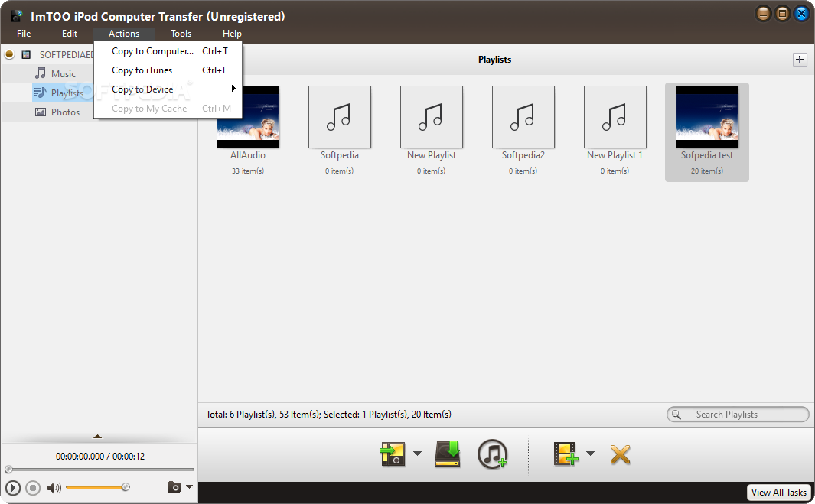Open the Add files dropdown arrow
This screenshot has width=815, height=504.
tap(591, 454)
